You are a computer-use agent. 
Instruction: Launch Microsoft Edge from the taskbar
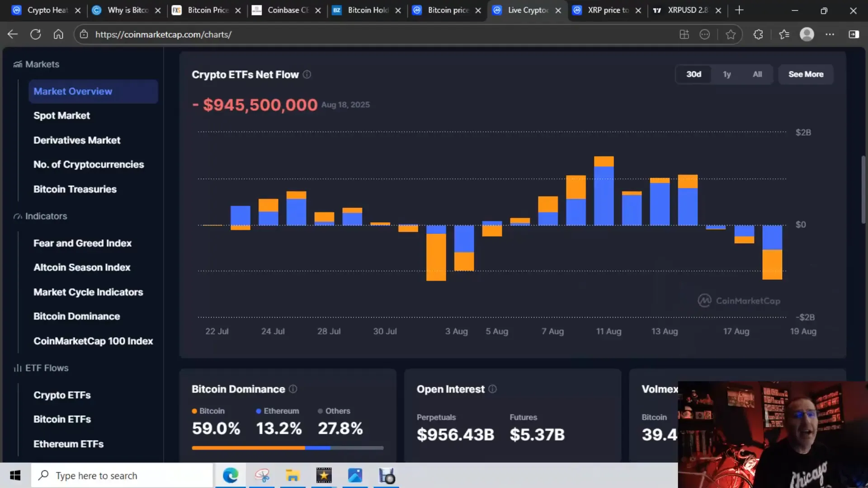231,475
